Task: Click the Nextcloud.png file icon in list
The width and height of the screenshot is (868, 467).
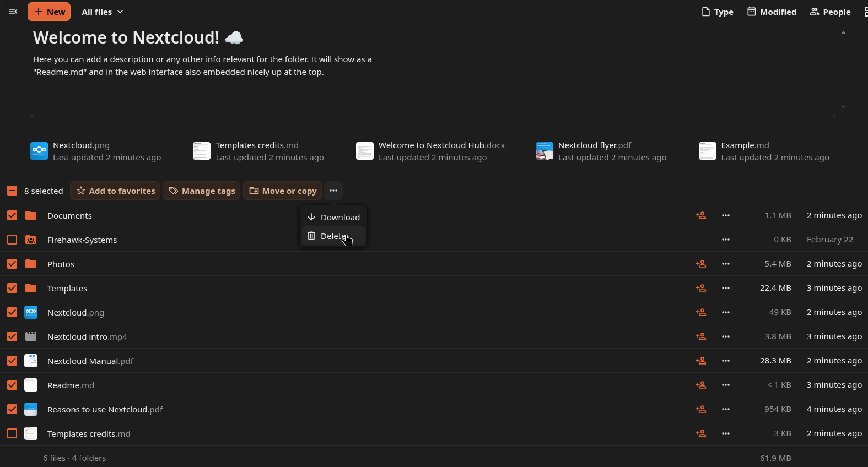Action: pos(31,312)
